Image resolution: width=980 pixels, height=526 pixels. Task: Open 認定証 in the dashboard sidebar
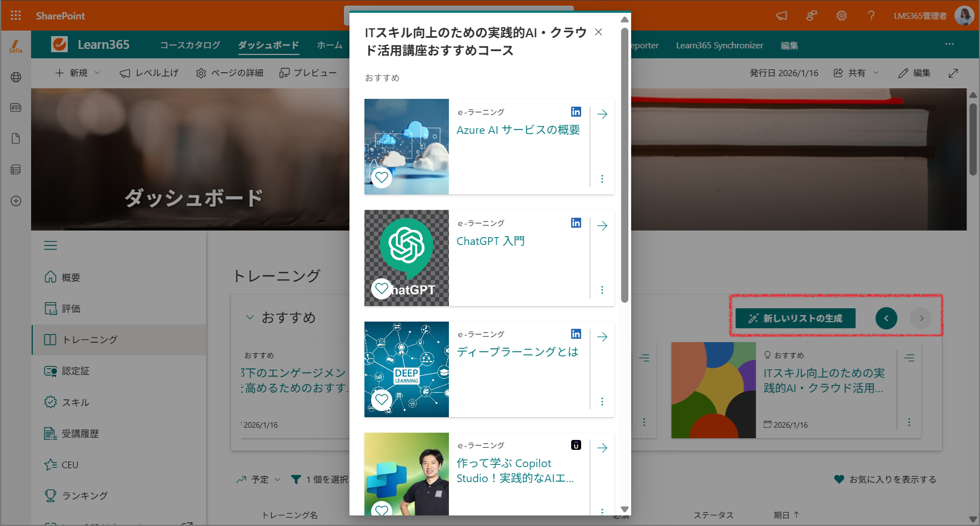point(119,371)
